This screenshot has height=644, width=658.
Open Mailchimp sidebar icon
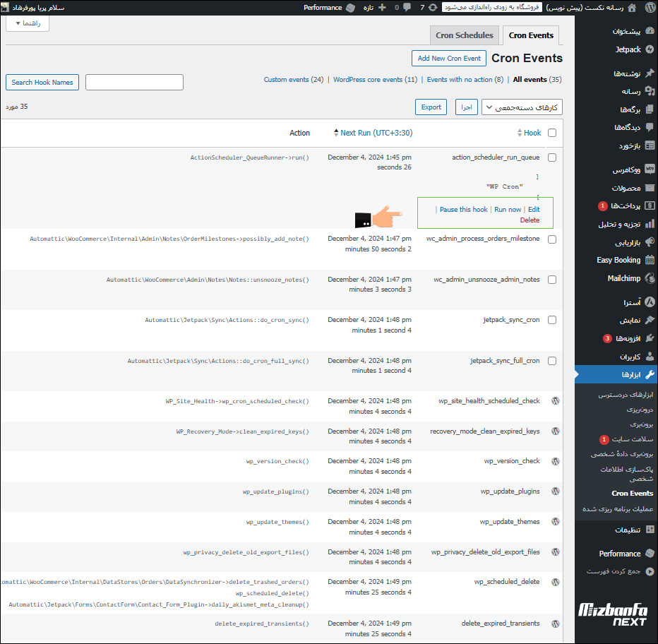[x=650, y=278]
